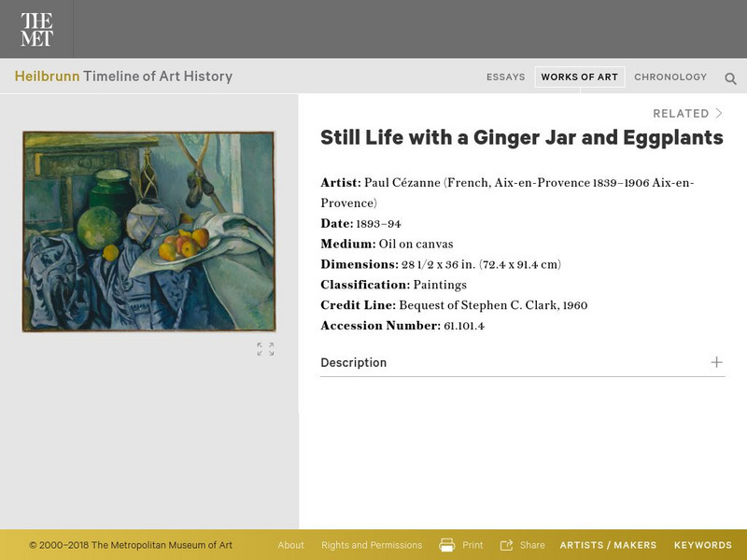Go to Heilbrunn Timeline of Art History
Image resolution: width=747 pixels, height=560 pixels.
123,77
